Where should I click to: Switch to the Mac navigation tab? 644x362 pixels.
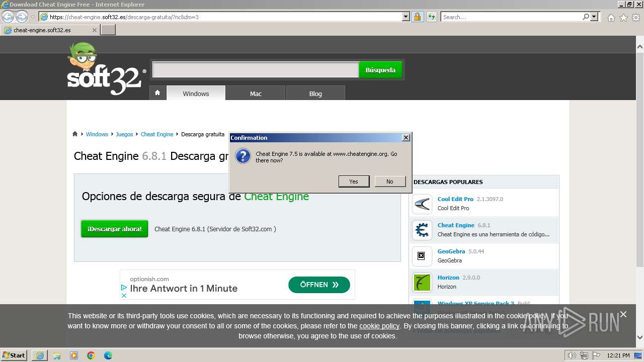tap(256, 94)
